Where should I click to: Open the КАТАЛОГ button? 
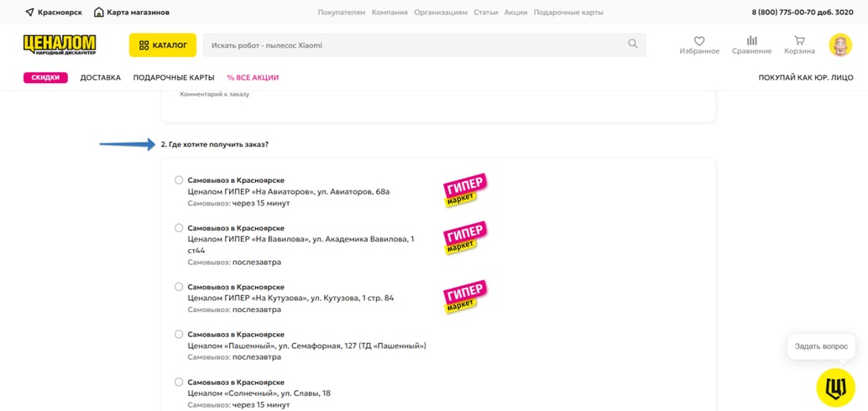[163, 44]
